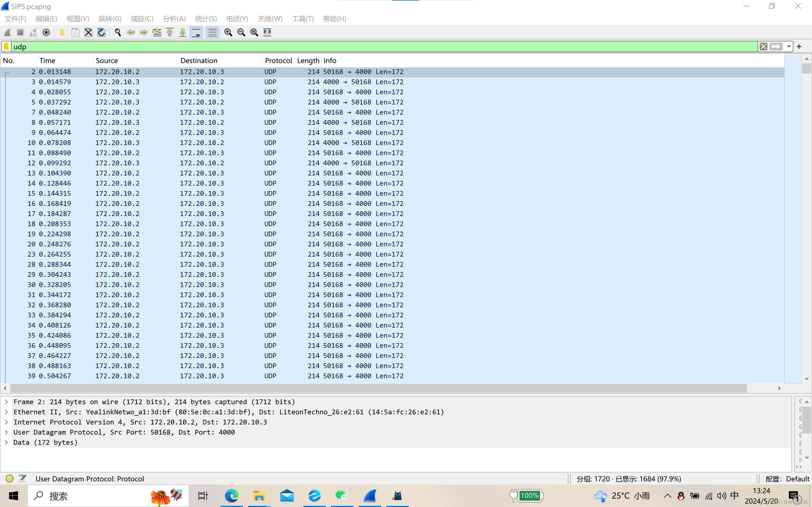This screenshot has width=812, height=507.
Task: Open the 电话(Y) menu
Action: tap(237, 19)
